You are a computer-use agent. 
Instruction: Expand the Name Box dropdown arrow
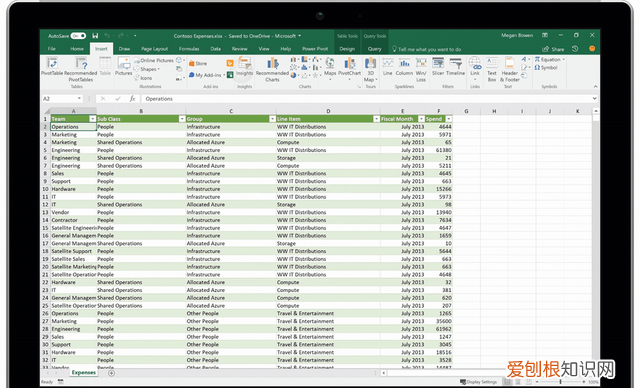click(x=79, y=99)
